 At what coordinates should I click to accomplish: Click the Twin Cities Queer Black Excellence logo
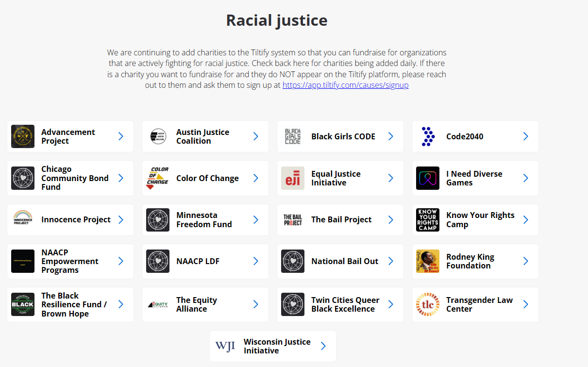(x=293, y=304)
